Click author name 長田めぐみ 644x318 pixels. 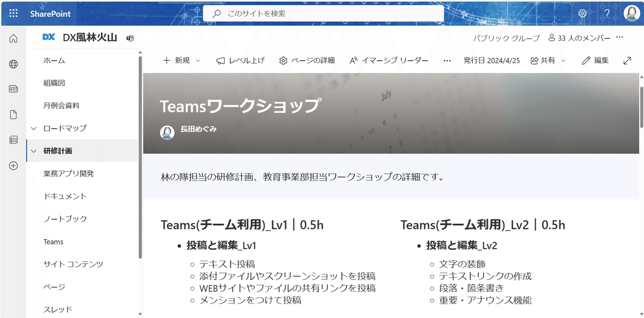point(199,129)
